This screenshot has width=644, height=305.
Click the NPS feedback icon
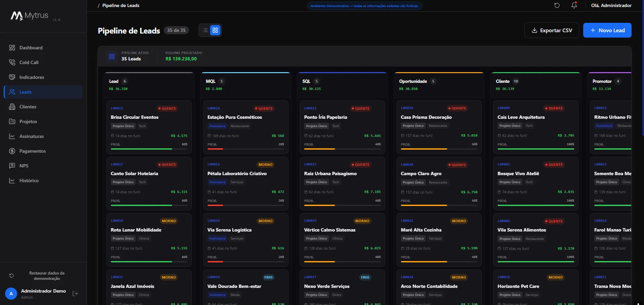(x=12, y=166)
